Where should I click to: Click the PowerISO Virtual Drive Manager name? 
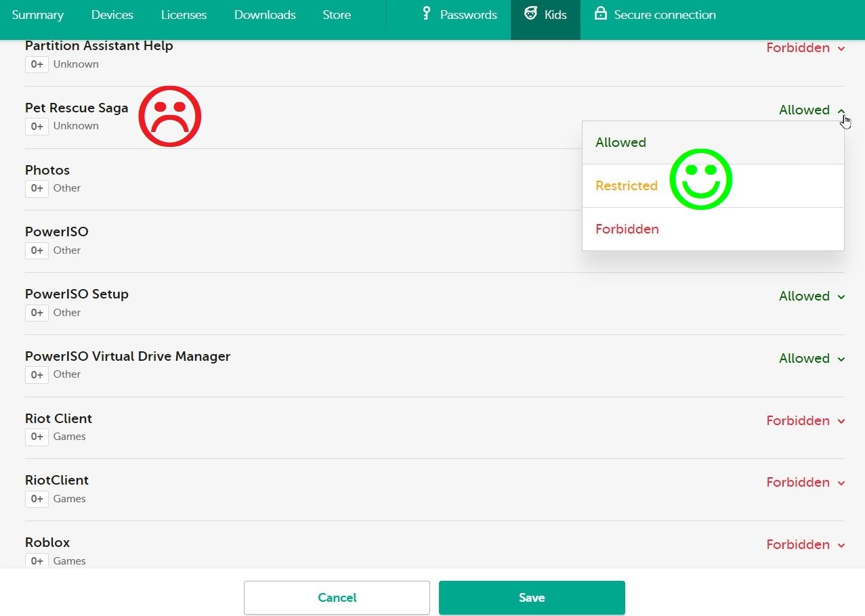[x=128, y=357]
